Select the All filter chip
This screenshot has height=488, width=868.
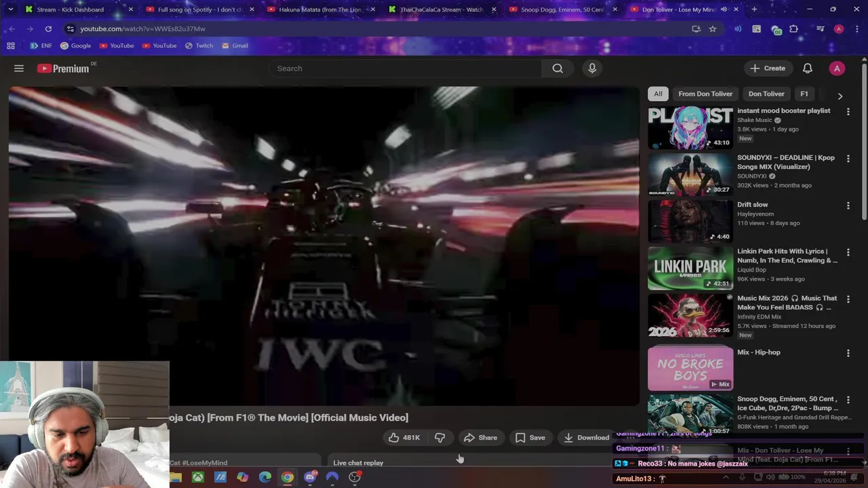click(658, 94)
